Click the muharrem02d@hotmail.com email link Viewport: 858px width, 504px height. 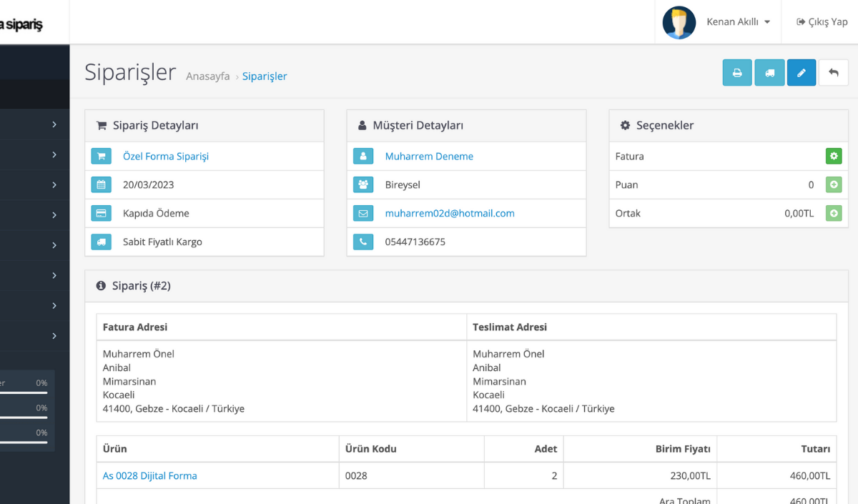click(450, 213)
